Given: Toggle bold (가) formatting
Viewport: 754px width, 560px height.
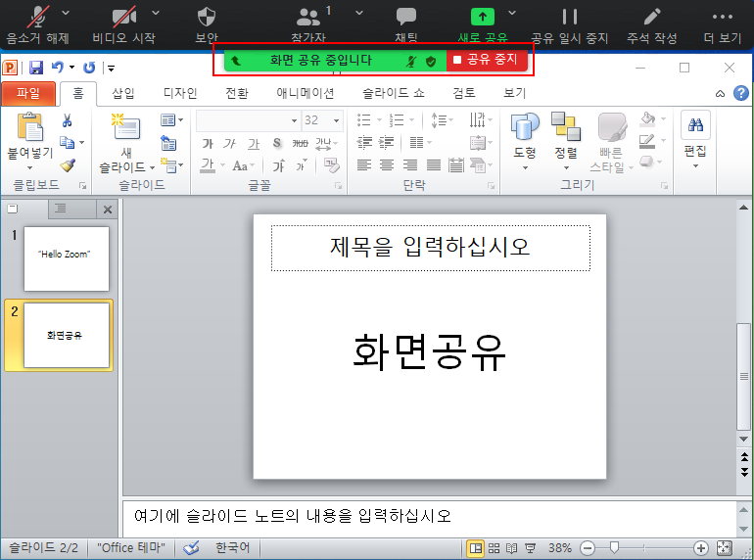Looking at the screenshot, I should (x=208, y=143).
